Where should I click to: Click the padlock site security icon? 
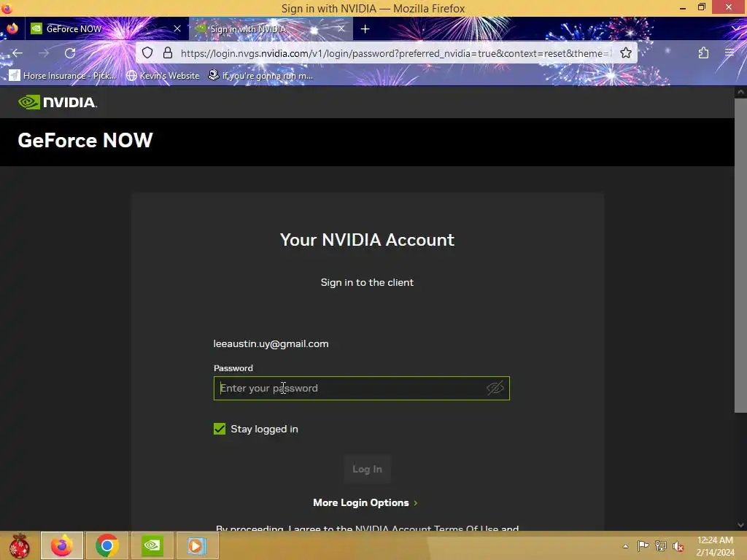pos(168,52)
